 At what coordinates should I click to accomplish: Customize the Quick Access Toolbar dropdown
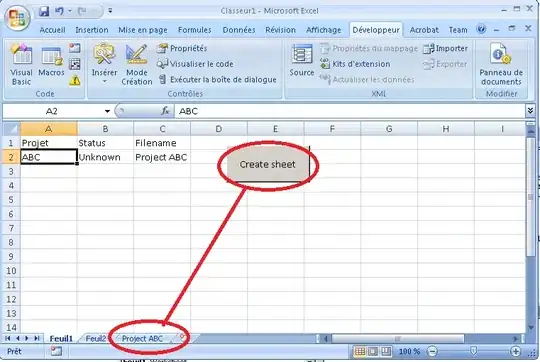click(x=110, y=11)
